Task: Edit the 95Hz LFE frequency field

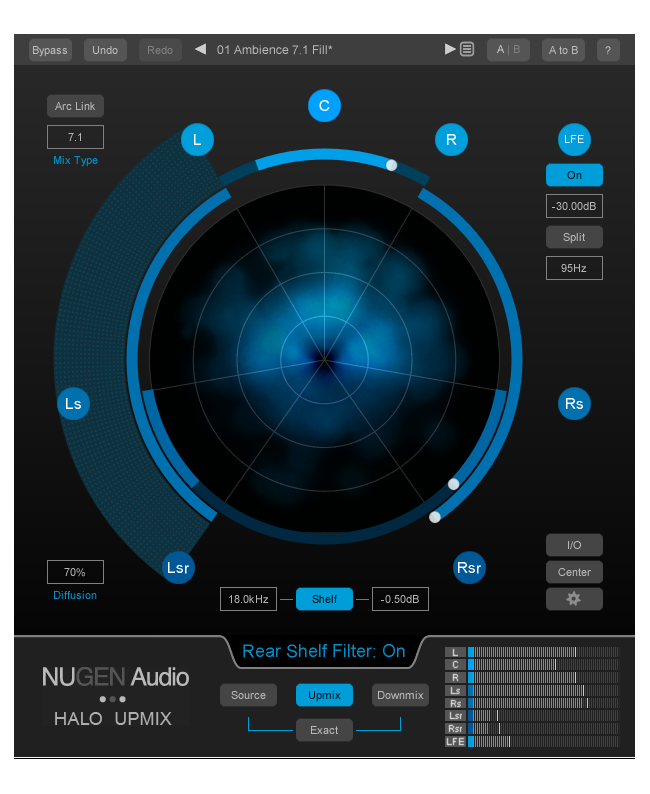Action: [x=574, y=268]
